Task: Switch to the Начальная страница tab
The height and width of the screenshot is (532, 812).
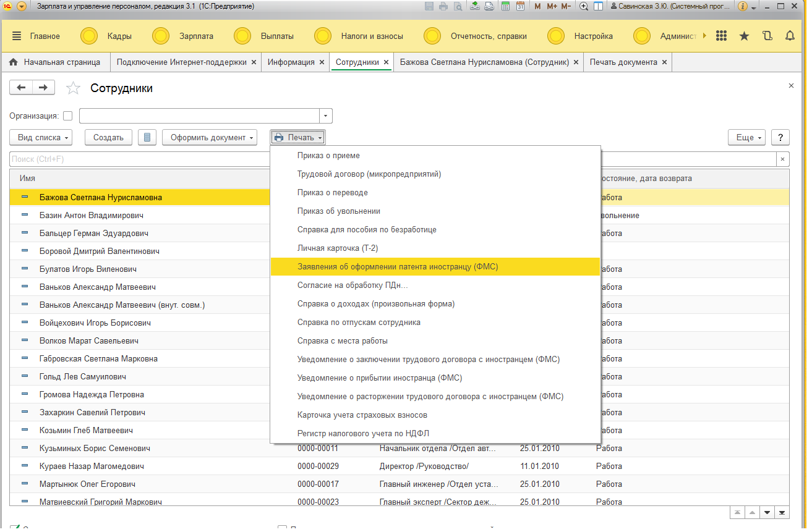Action: click(x=55, y=62)
